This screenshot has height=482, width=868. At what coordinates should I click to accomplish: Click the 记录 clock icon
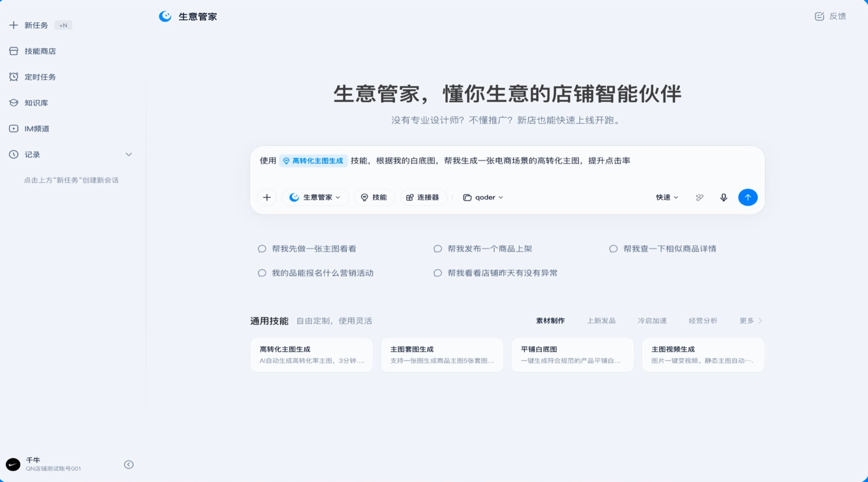pos(14,154)
